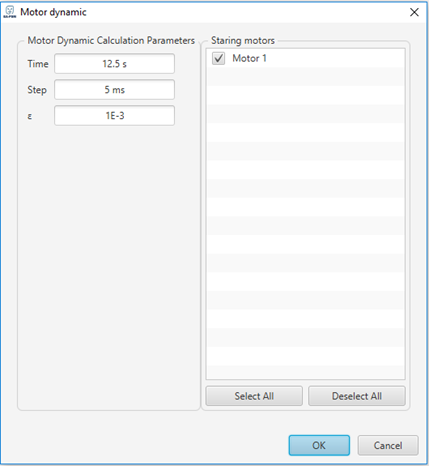Click blank space right of Motor 1 label
Image resolution: width=429 pixels, height=466 pixels.
pyautogui.click(x=335, y=58)
